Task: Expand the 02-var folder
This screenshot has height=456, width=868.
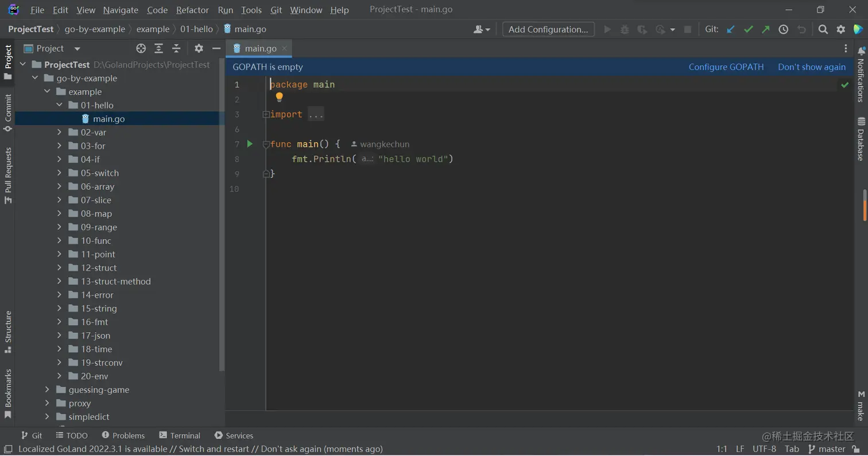Action: (59, 132)
